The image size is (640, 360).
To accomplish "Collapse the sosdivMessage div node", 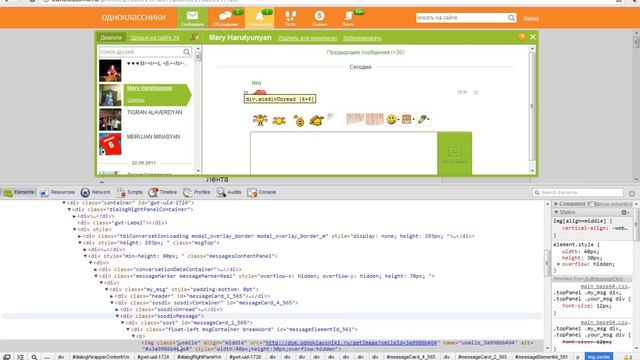I will tap(117, 316).
